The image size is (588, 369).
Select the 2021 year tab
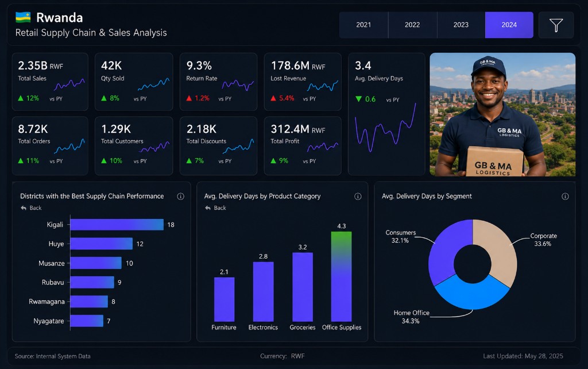pos(363,25)
